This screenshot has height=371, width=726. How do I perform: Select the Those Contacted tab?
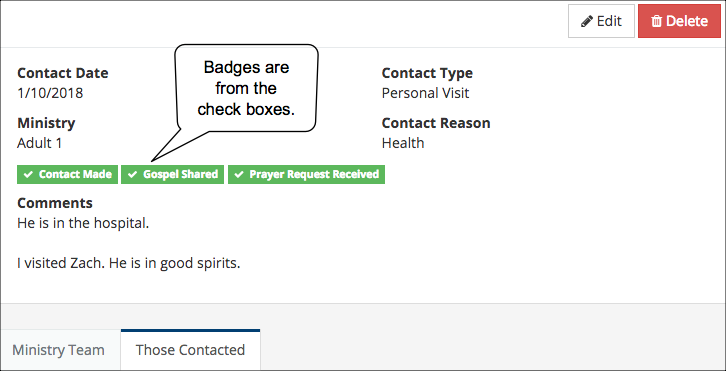pyautogui.click(x=190, y=350)
